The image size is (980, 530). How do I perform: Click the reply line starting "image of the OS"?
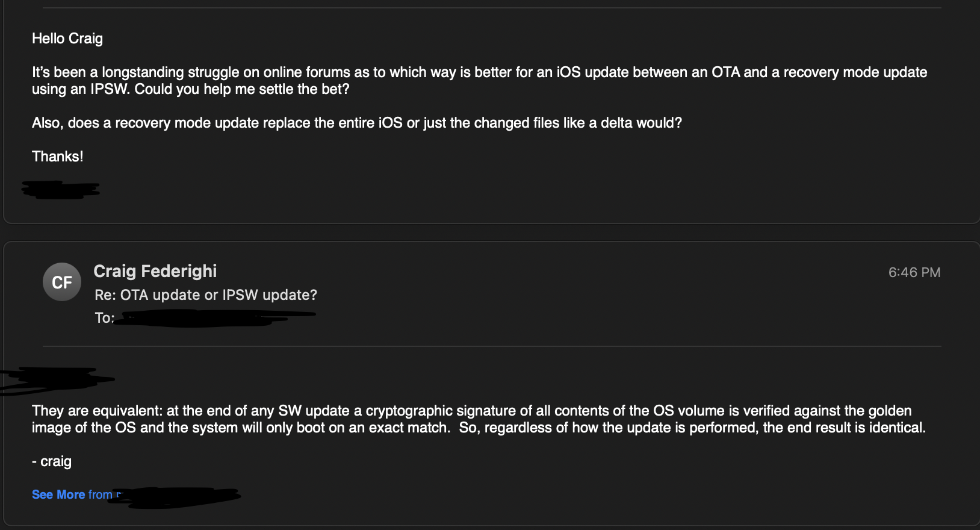click(479, 428)
